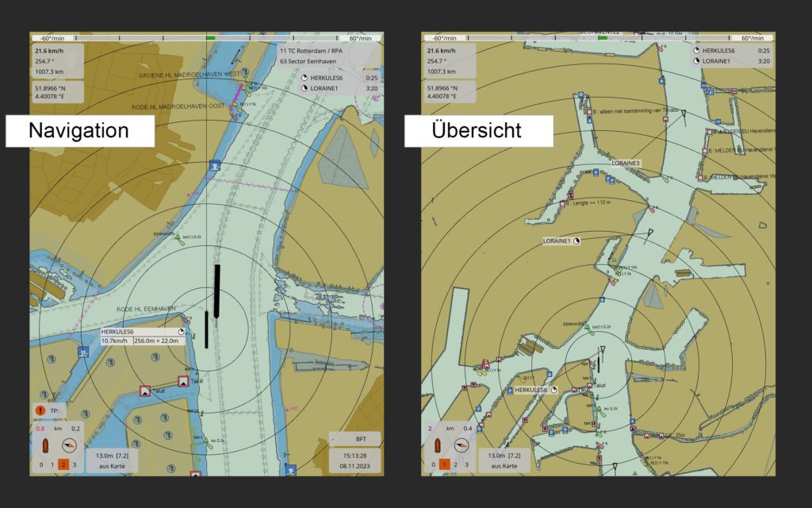Click the Talud mooring symbol in Navigation chart
This screenshot has height=508, width=812.
tap(184, 382)
